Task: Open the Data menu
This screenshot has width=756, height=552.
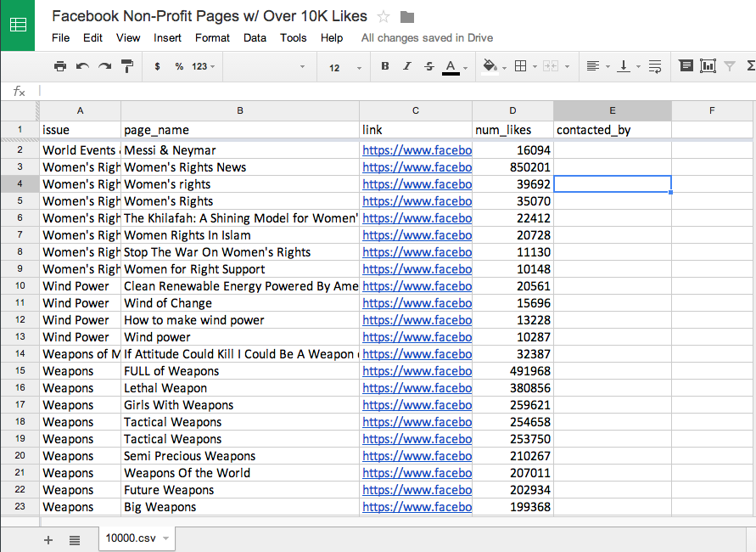Action: (255, 37)
